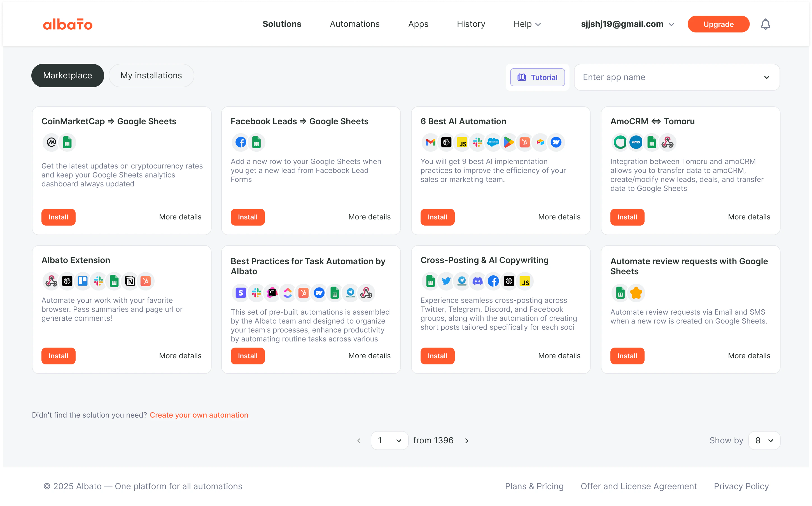
Task: Expand the Help menu
Action: coord(527,24)
